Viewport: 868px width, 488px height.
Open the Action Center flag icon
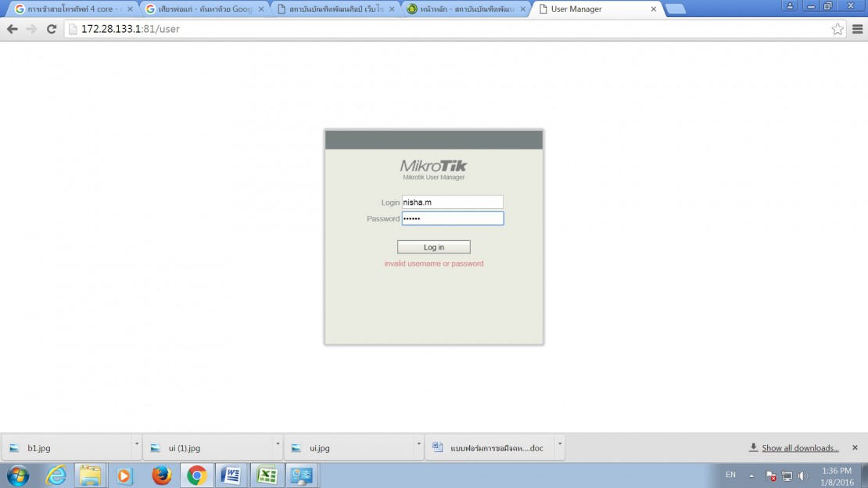point(770,475)
